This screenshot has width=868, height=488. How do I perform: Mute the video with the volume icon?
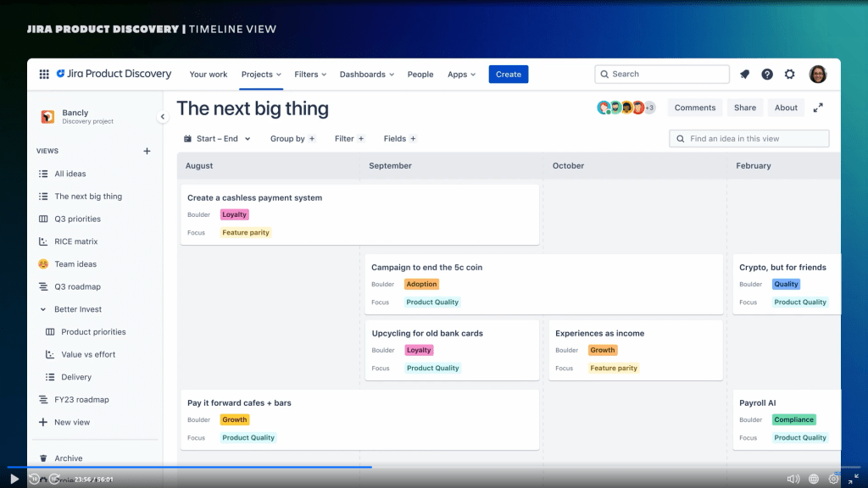(793, 479)
